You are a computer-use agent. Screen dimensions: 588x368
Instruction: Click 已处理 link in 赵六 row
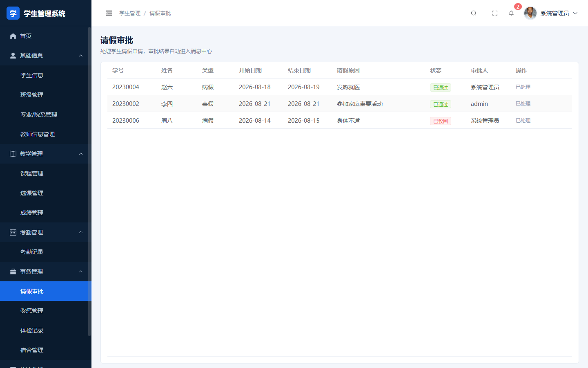523,87
